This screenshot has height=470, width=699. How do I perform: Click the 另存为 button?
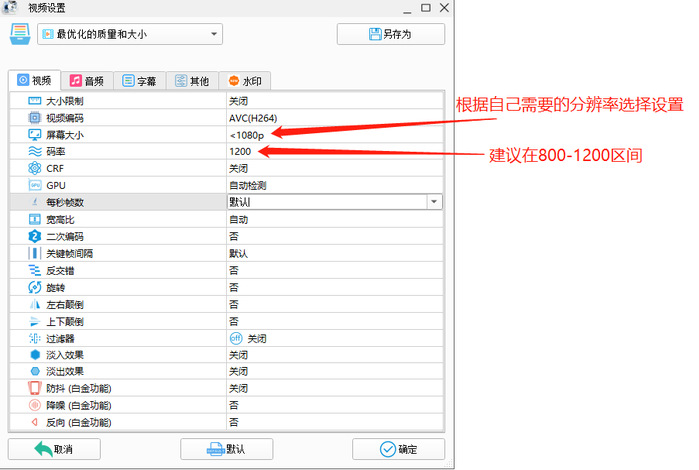[x=390, y=35]
